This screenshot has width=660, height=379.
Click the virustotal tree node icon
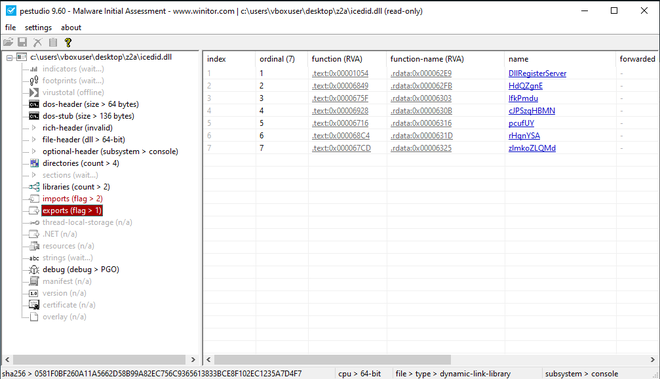(34, 93)
